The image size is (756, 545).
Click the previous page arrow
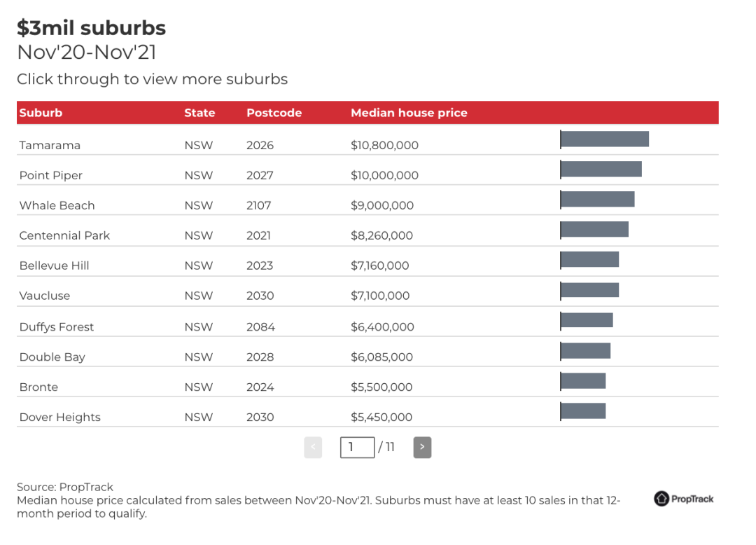313,447
